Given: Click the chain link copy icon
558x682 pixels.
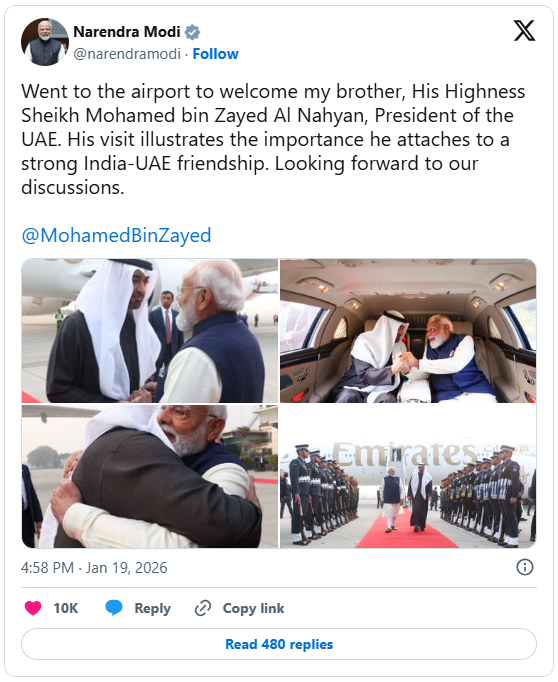Looking at the screenshot, I should (x=203, y=608).
